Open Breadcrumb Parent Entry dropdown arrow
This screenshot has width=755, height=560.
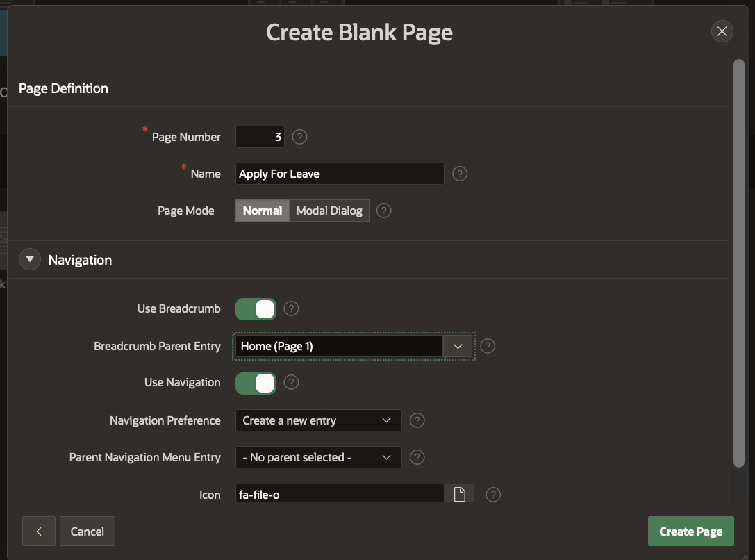[458, 346]
